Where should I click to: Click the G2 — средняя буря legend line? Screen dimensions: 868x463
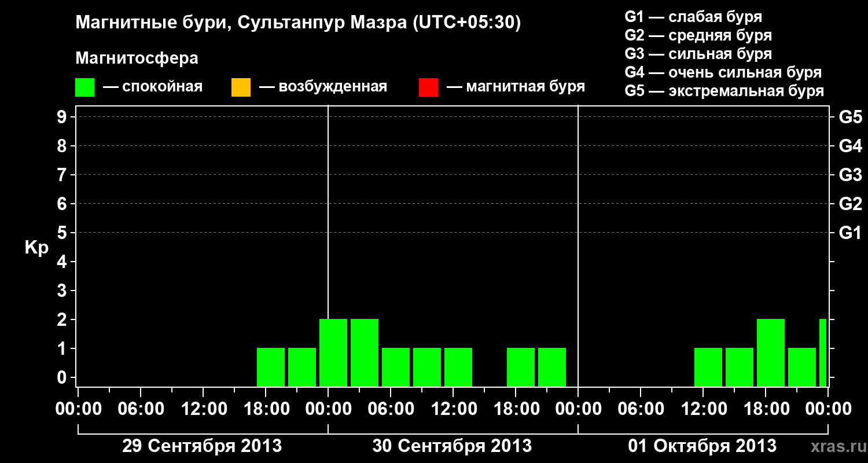coord(698,35)
